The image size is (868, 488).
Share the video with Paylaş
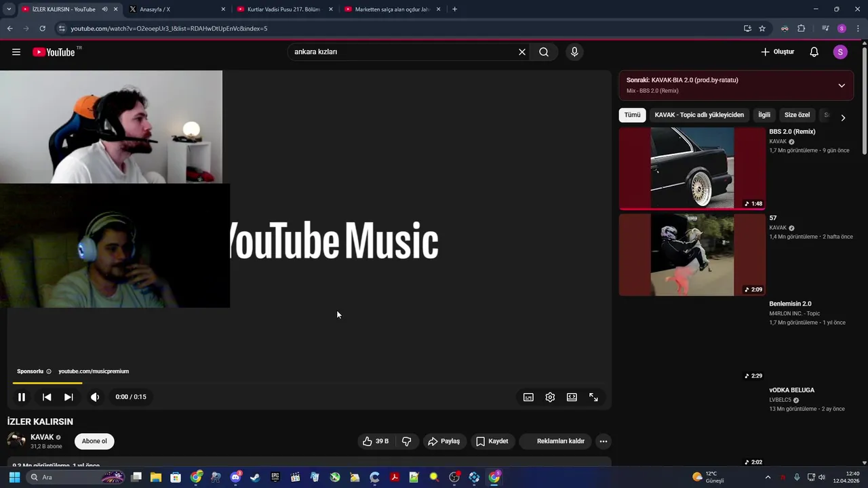[443, 441]
